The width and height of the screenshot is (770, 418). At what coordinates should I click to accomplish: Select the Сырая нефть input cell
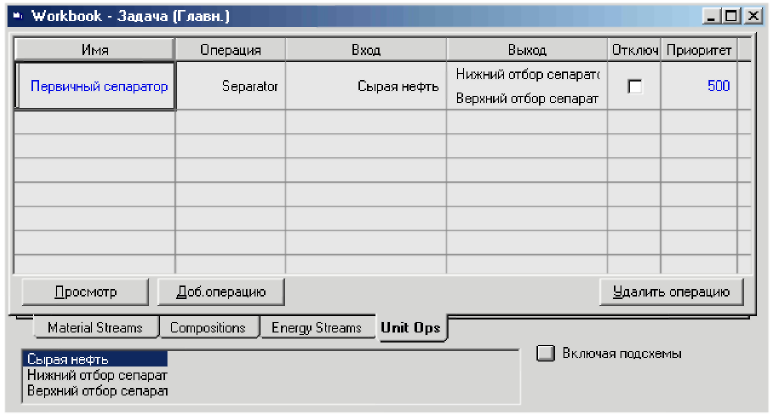398,87
